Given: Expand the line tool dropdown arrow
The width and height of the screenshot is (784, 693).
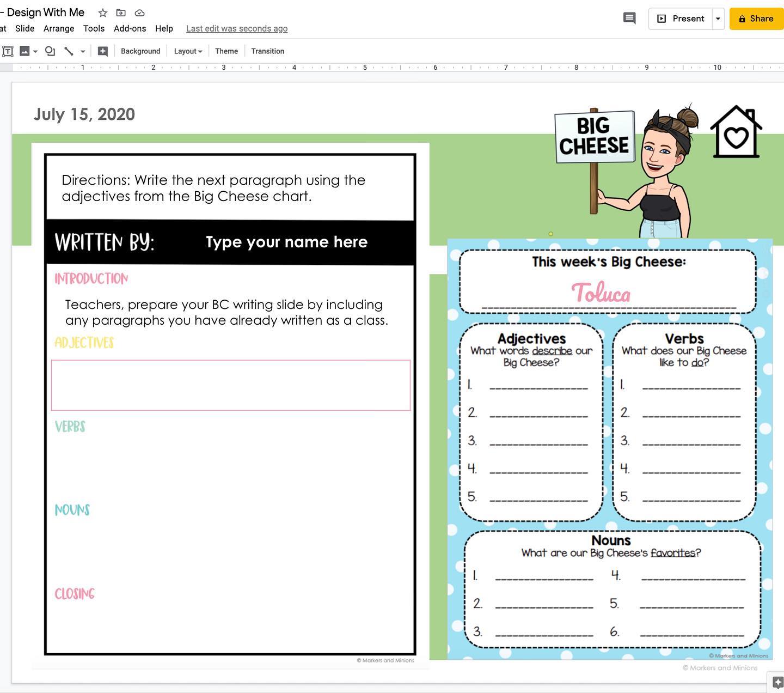Looking at the screenshot, I should 83,51.
